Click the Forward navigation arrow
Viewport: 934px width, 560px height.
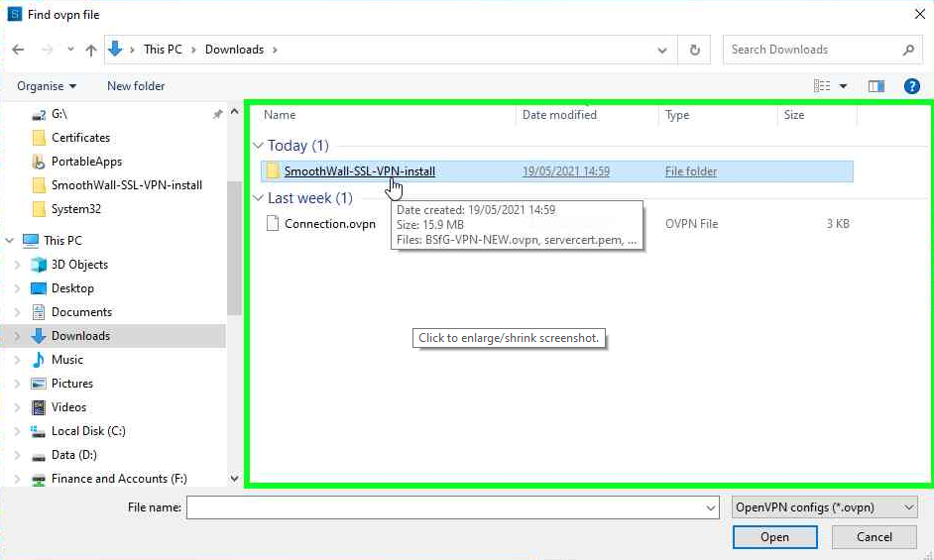(x=47, y=50)
